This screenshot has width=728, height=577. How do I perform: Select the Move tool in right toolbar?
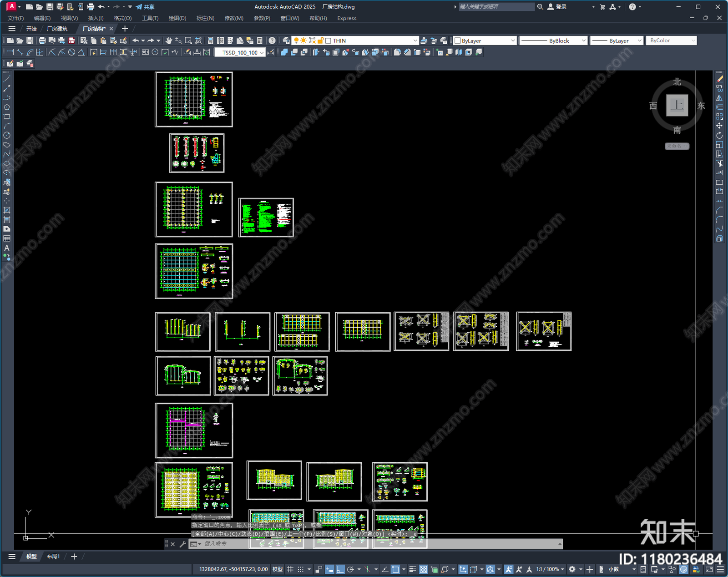pos(719,126)
